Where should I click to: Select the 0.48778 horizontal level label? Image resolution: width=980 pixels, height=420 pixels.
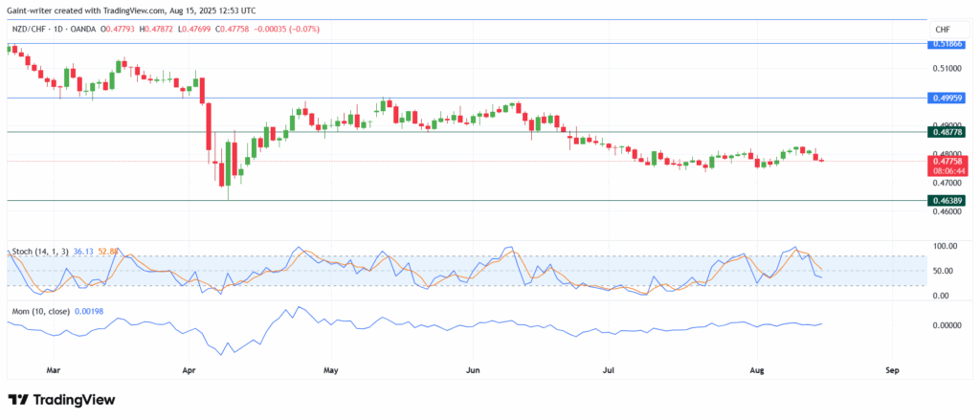coord(947,131)
